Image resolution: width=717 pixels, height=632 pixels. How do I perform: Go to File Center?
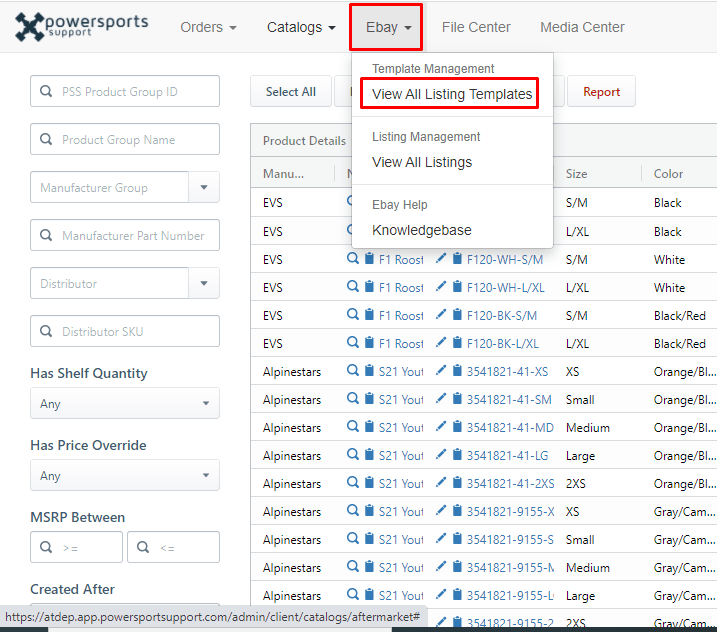(476, 27)
